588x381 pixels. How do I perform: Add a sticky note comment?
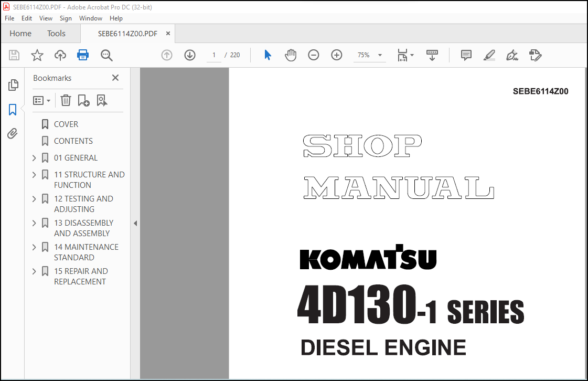pos(466,55)
